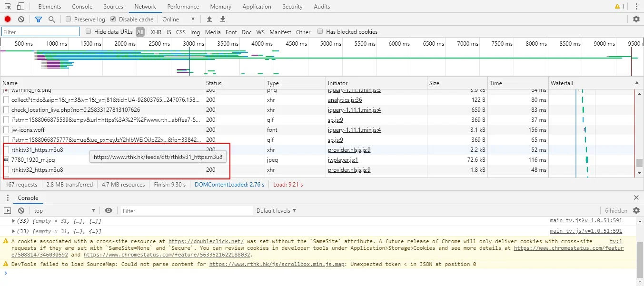
Task: Open the Application tab
Action: click(257, 7)
